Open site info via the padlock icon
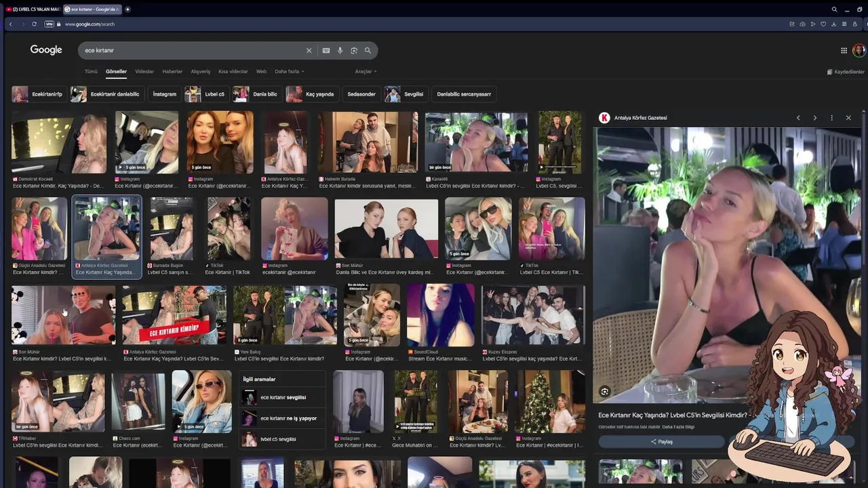This screenshot has height=488, width=868. point(59,24)
